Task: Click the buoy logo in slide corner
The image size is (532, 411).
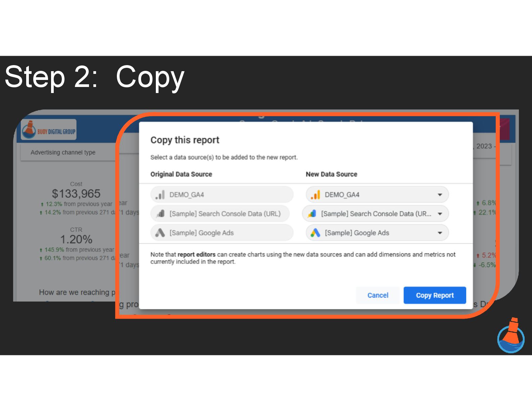Action: tap(511, 335)
